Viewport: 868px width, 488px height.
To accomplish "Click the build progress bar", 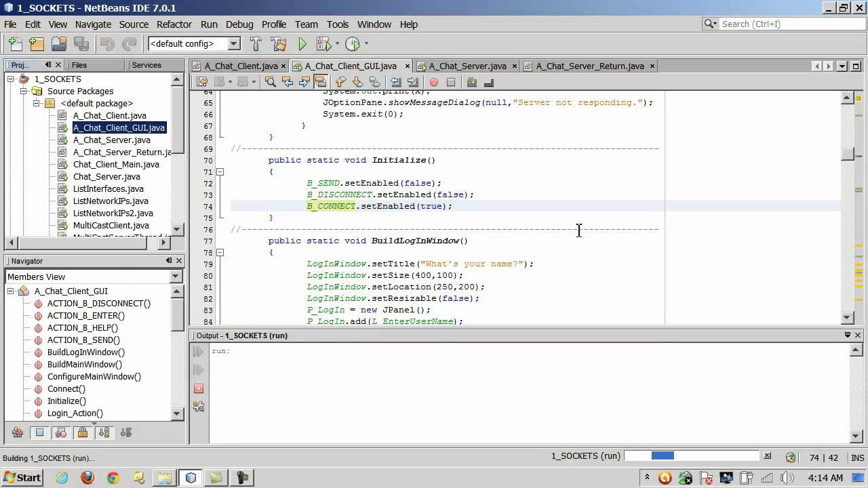I will 691,456.
